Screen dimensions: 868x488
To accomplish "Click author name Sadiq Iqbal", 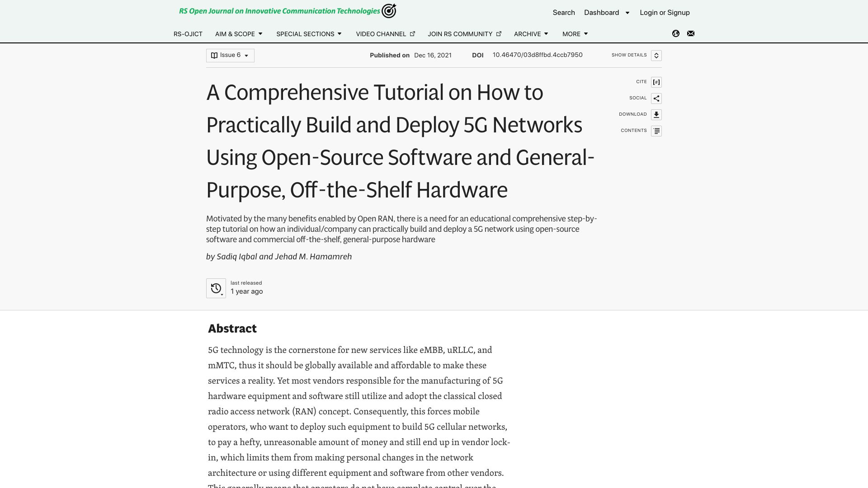I will [x=237, y=257].
